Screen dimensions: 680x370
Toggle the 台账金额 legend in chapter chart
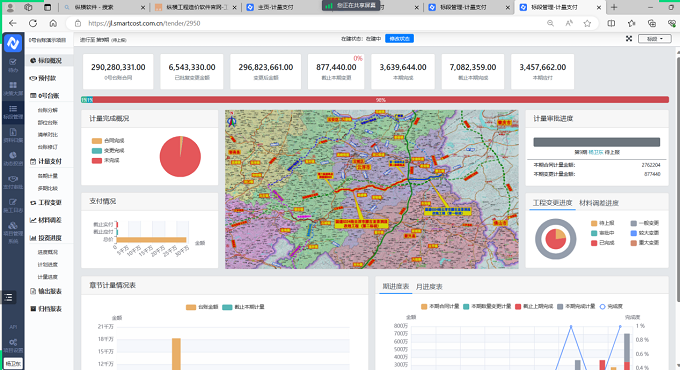coord(202,307)
